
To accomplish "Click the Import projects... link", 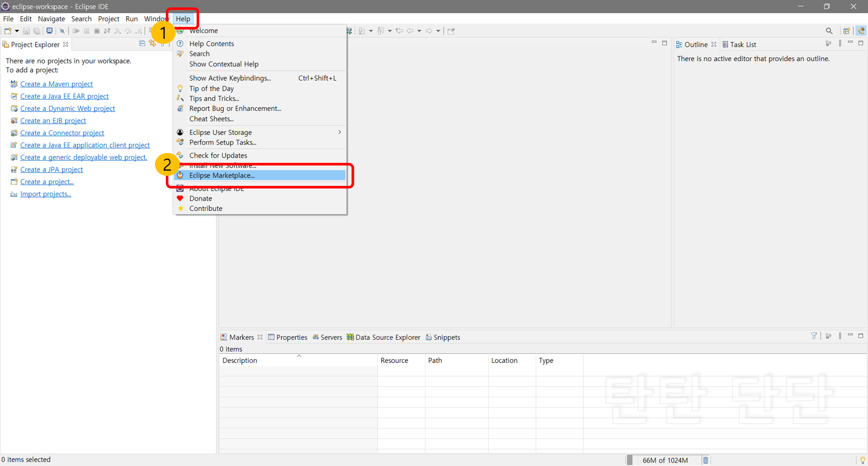I will pos(46,194).
